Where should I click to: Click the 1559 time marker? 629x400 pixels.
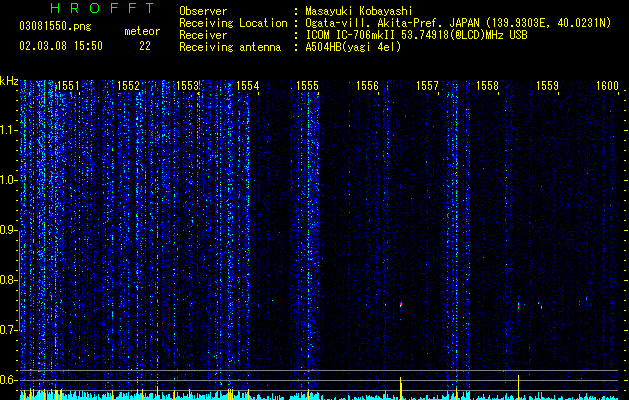click(547, 86)
